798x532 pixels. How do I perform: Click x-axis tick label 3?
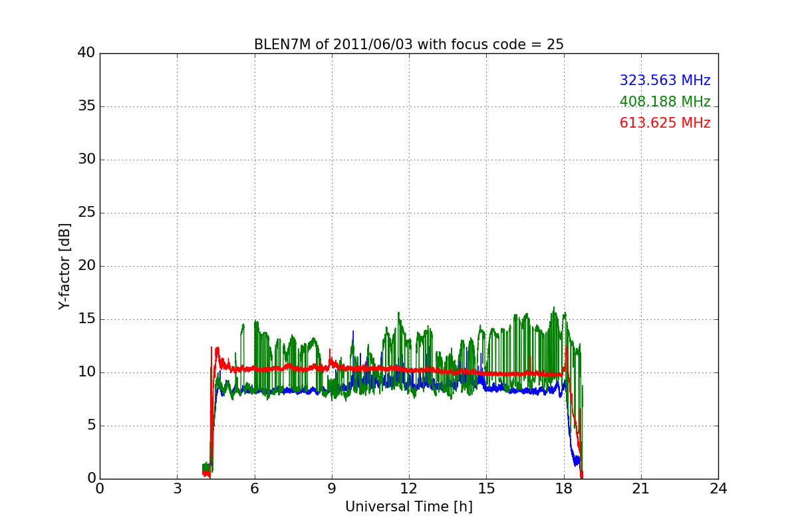177,489
